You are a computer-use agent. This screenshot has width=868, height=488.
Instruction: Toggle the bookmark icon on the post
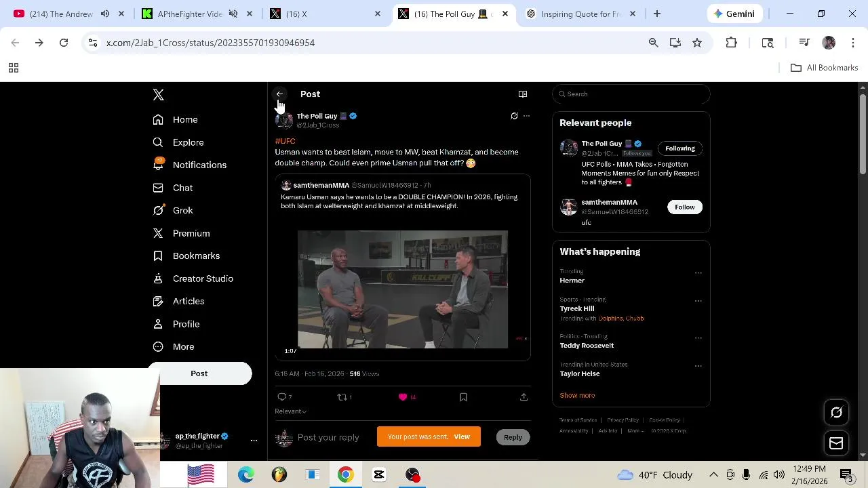pyautogui.click(x=463, y=397)
